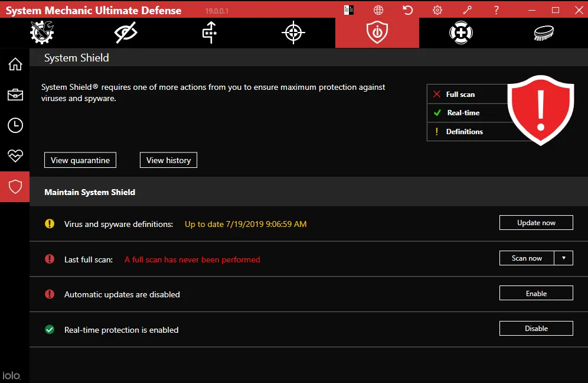588x383 pixels.
Task: Click Update now for virus definitions
Action: pos(536,223)
